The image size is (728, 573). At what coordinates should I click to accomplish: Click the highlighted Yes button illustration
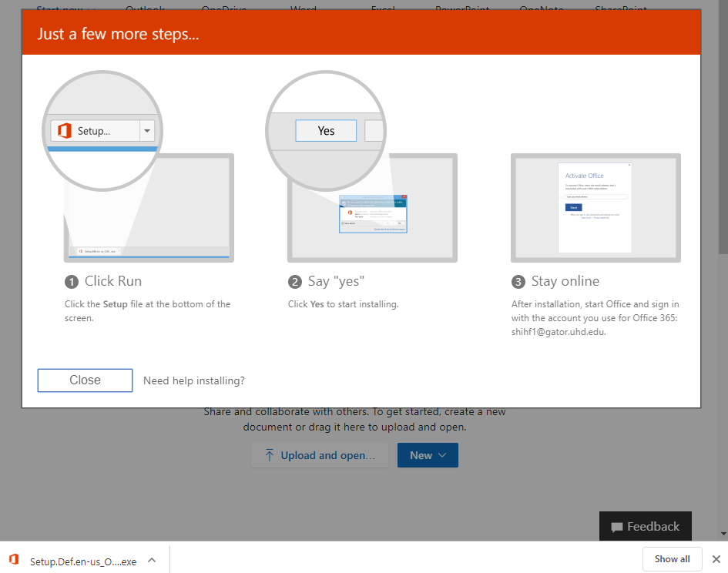click(x=326, y=131)
